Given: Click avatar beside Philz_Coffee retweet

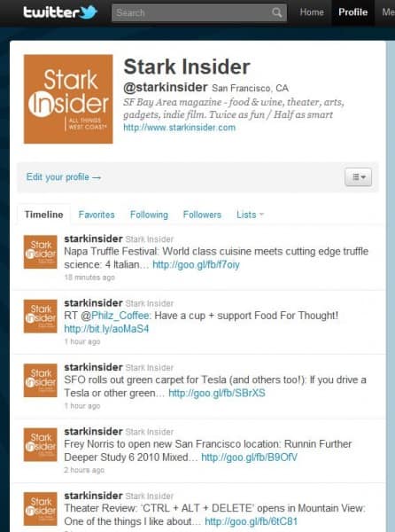Looking at the screenshot, I should (41, 316).
